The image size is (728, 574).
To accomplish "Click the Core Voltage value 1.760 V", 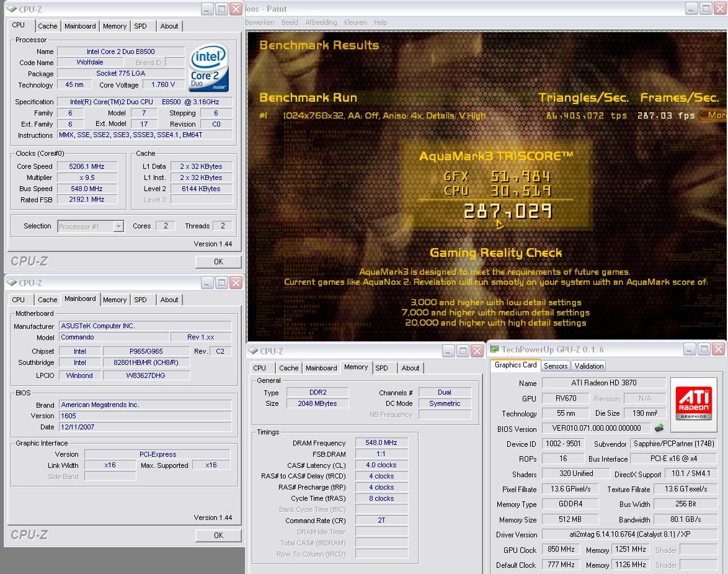I will (163, 84).
